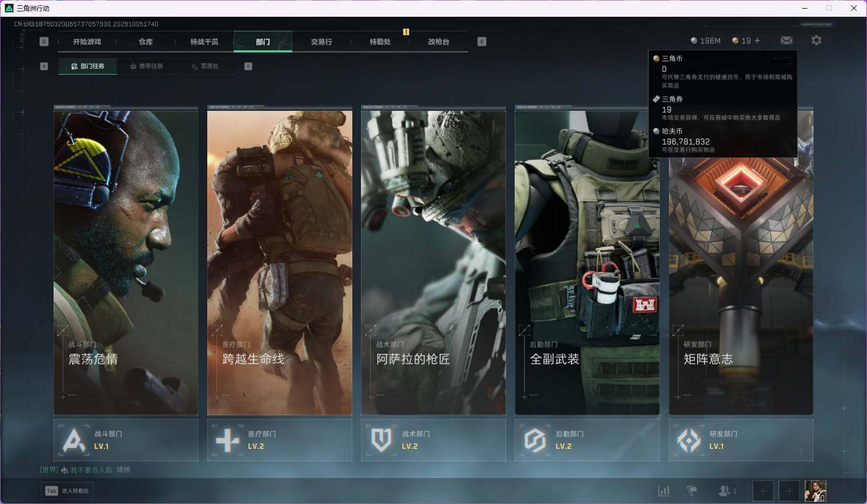Open the statistics bar chart icon

click(664, 491)
